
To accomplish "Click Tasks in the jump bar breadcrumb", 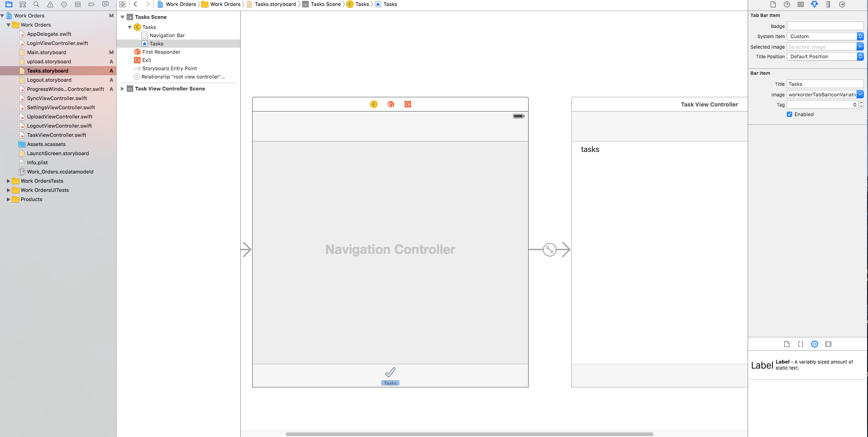I will pos(362,4).
